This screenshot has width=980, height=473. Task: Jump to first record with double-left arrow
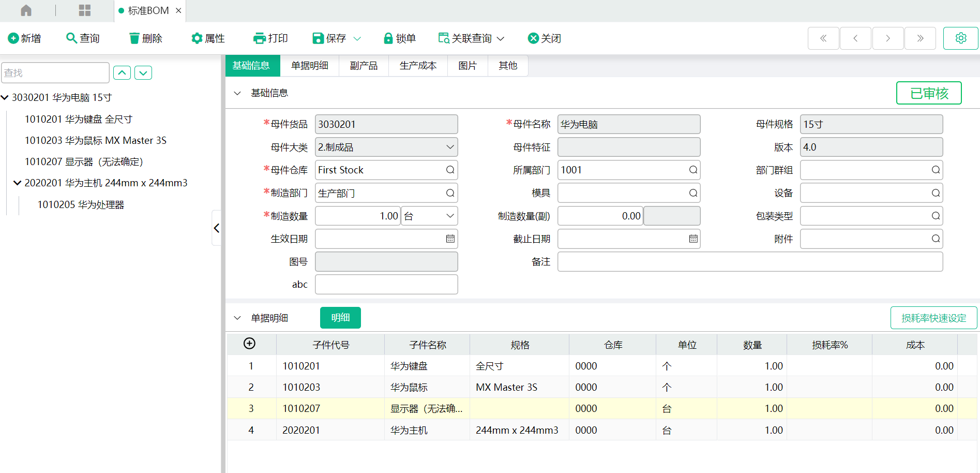pyautogui.click(x=823, y=38)
